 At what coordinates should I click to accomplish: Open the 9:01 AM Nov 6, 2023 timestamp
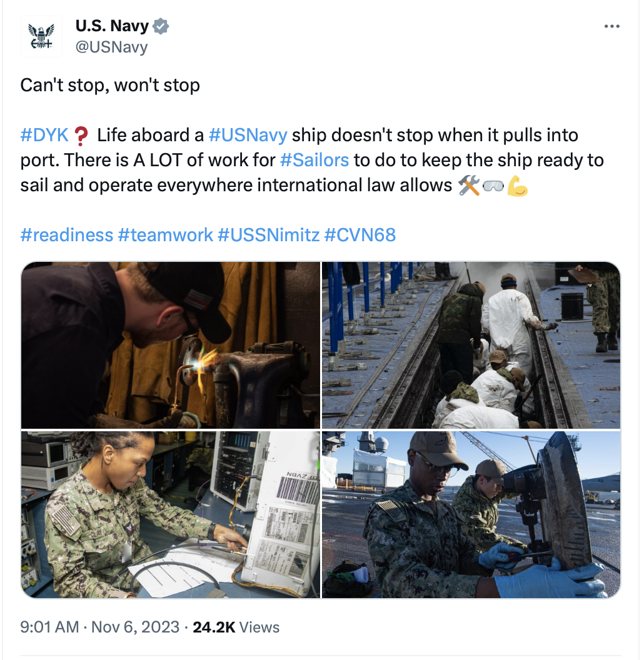100,627
